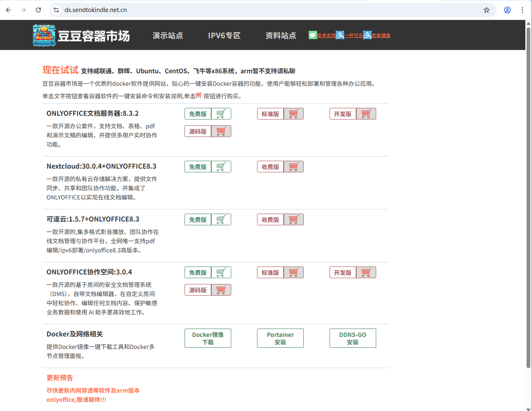
Task: Open 免费版 for Nextcloud
Action: pos(198,167)
